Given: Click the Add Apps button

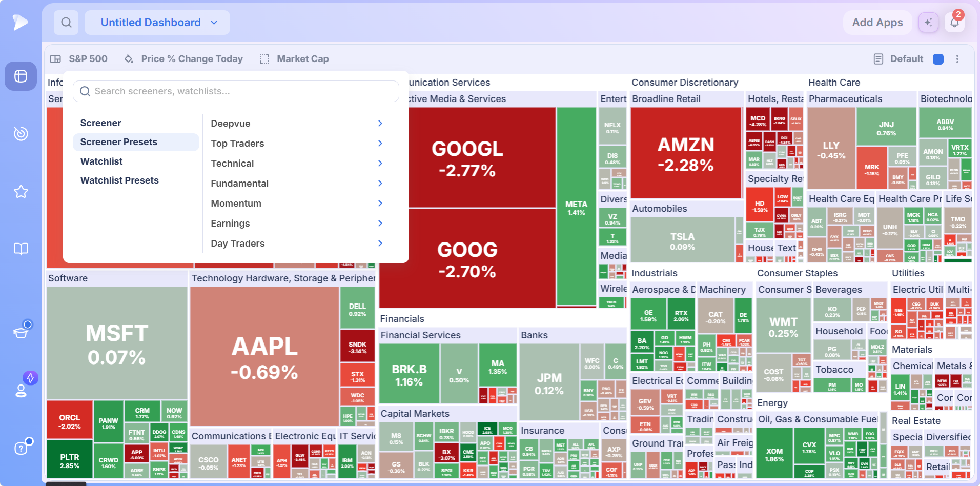Looking at the screenshot, I should point(877,23).
